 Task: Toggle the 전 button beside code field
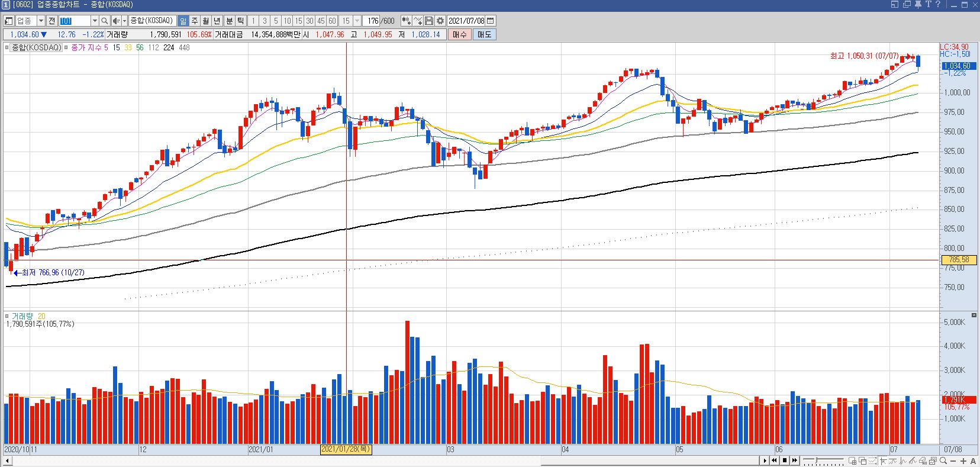[x=51, y=21]
